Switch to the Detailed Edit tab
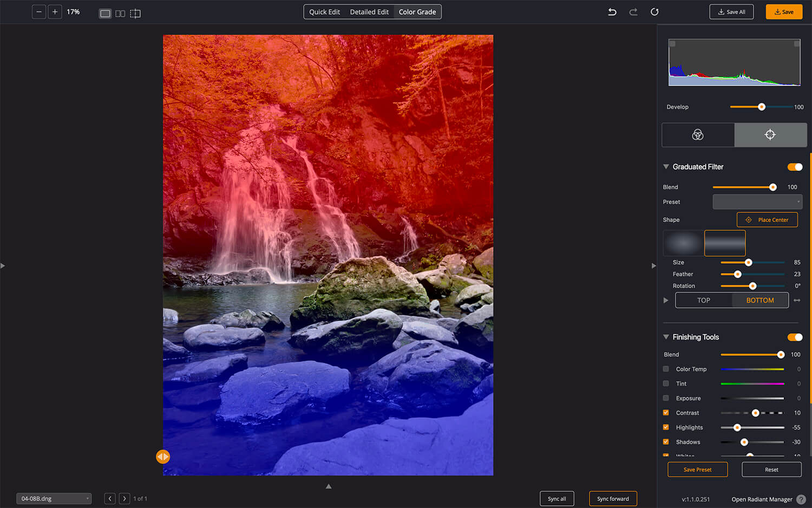Screen dimensions: 812x508 click(369, 12)
